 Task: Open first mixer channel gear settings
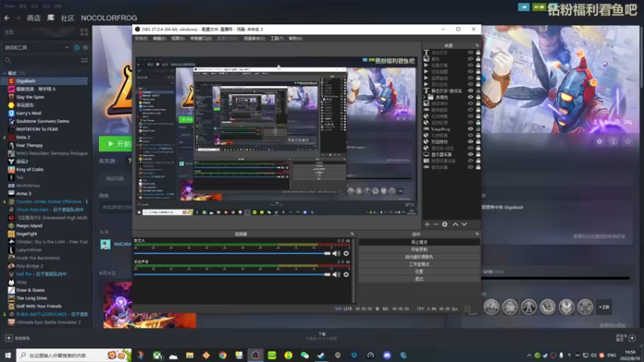coord(346,253)
